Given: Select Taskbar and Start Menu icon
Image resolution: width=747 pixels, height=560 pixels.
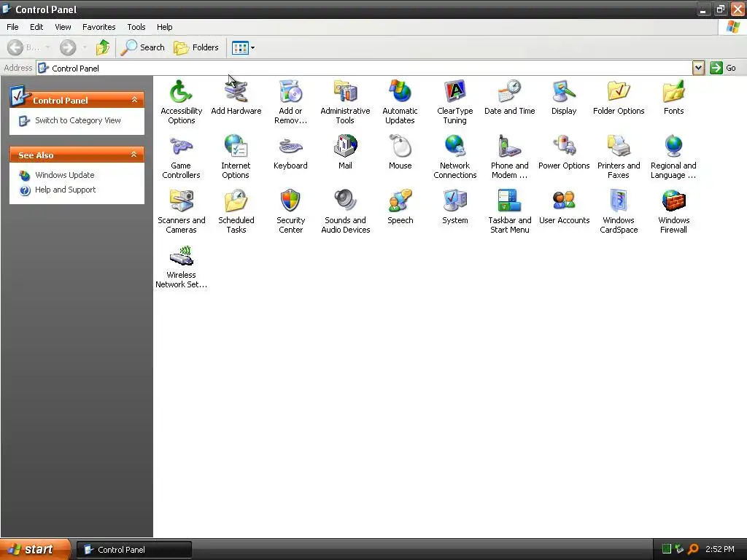Looking at the screenshot, I should pyautogui.click(x=510, y=201).
